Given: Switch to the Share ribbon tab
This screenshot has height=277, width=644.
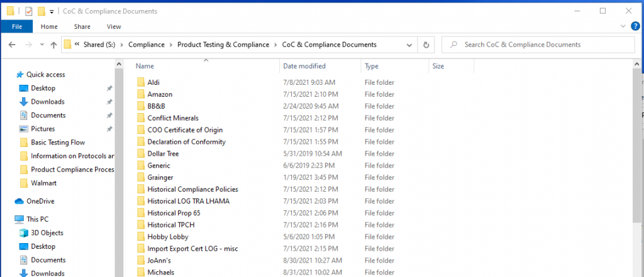Looking at the screenshot, I should (x=82, y=26).
